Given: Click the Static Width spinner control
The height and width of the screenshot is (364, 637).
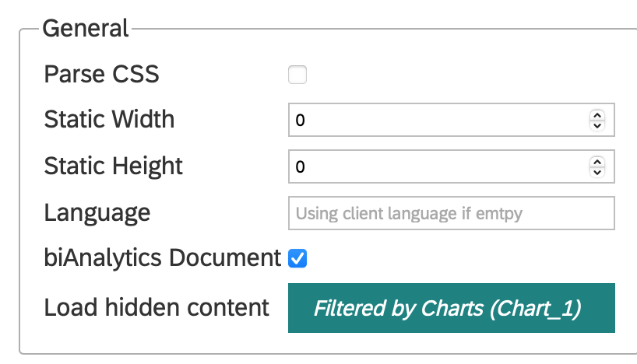Looking at the screenshot, I should point(597,120).
